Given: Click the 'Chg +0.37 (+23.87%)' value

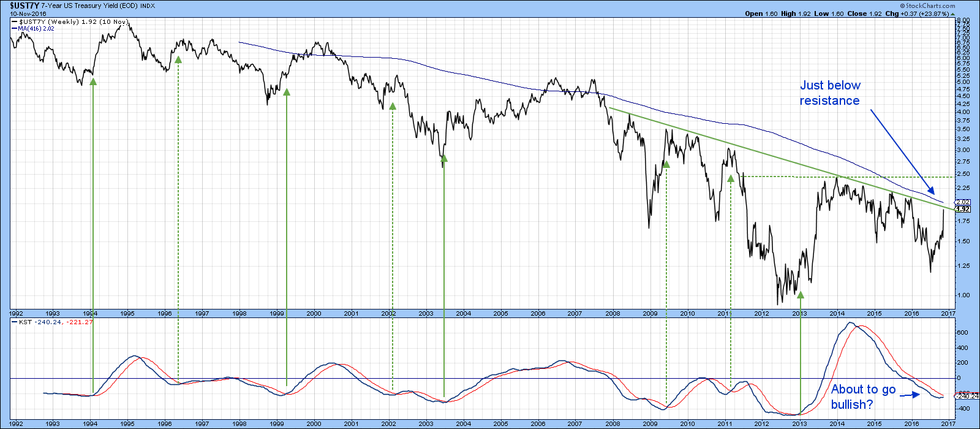Looking at the screenshot, I should tap(918, 13).
